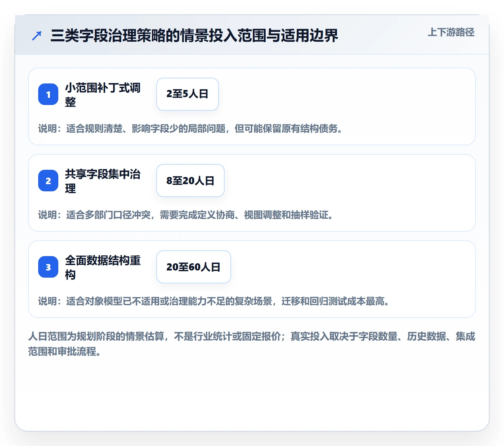Click the number 1 step badge
This screenshot has width=504, height=446.
point(48,94)
